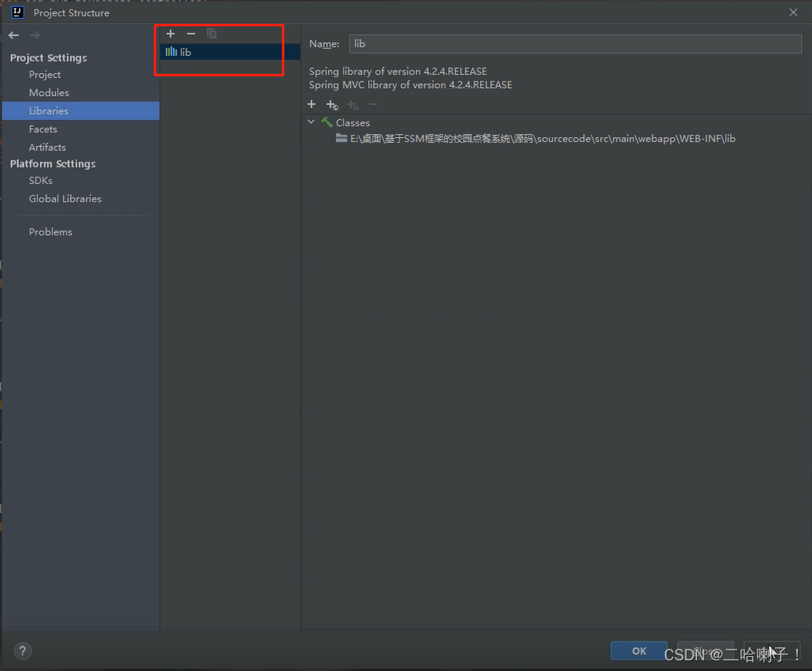Click the hammer icon next to Classes
The height and width of the screenshot is (671, 812).
tap(327, 122)
